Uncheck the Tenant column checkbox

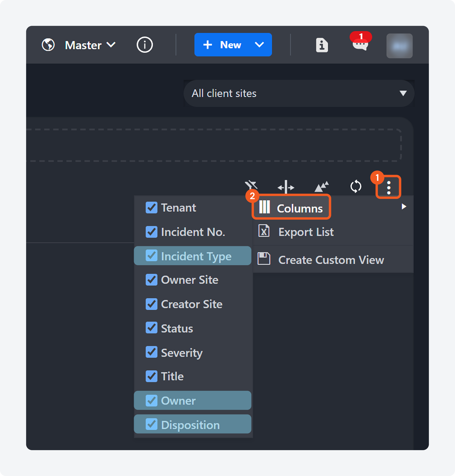click(x=151, y=208)
